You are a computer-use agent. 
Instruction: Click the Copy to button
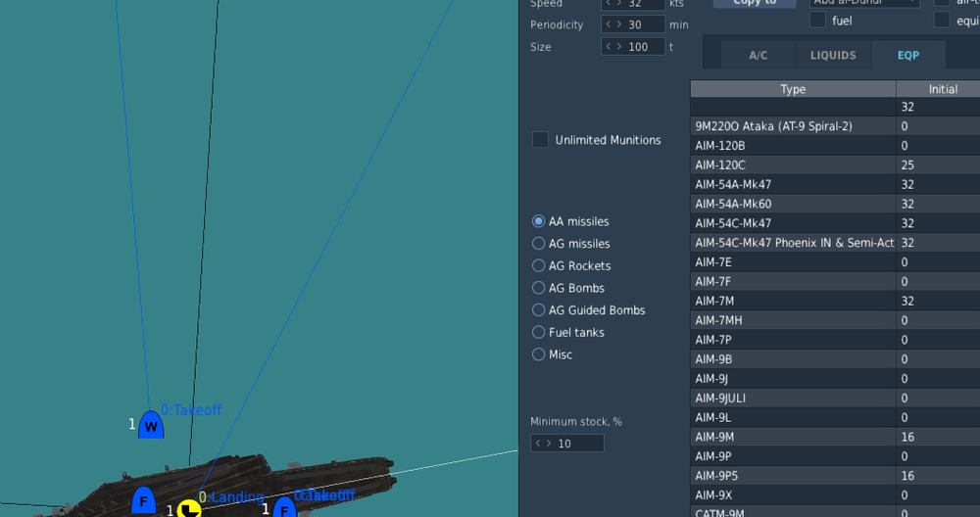(x=755, y=3)
